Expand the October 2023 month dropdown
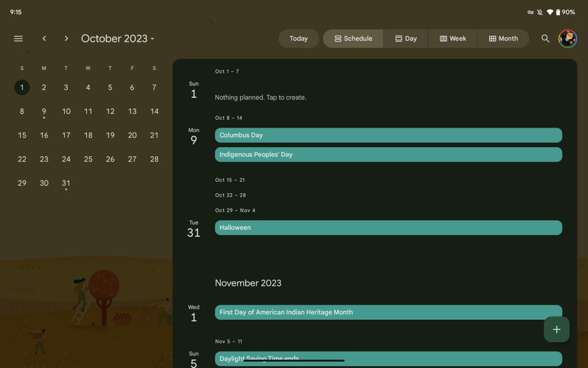Screen dimensions: 588x368 tap(118, 39)
